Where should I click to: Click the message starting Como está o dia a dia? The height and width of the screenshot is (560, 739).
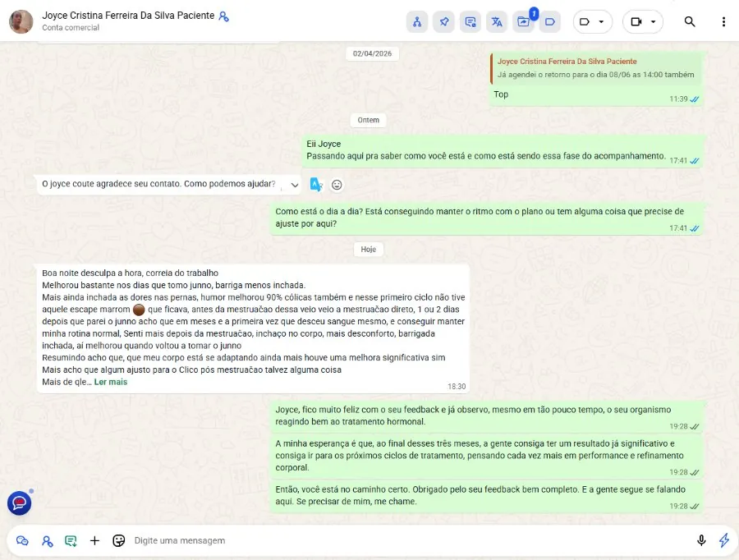coord(487,218)
